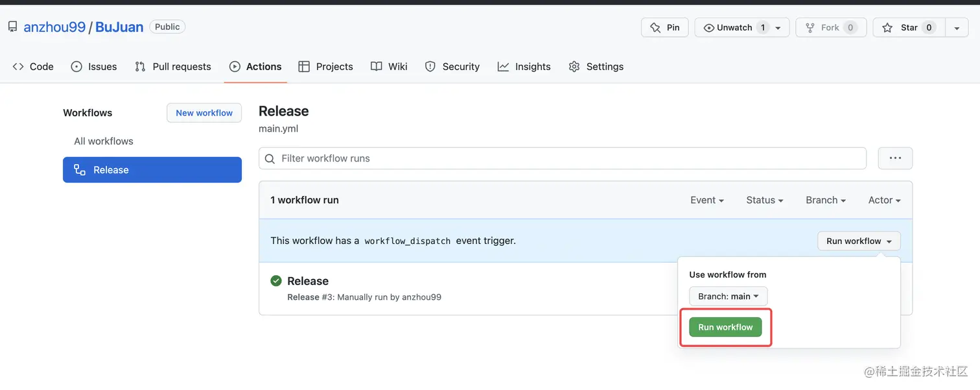Image resolution: width=980 pixels, height=390 pixels.
Task: Click the Fork count badge 0
Action: (850, 27)
